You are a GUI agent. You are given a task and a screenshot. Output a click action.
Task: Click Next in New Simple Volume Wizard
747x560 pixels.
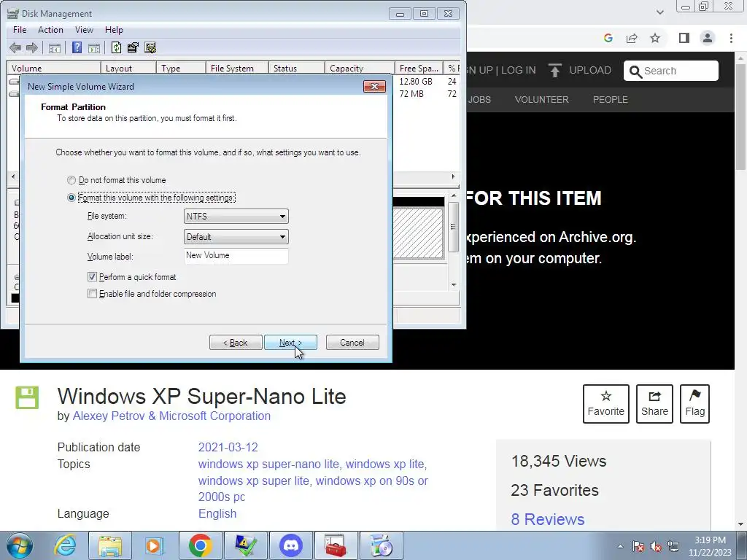[290, 343]
